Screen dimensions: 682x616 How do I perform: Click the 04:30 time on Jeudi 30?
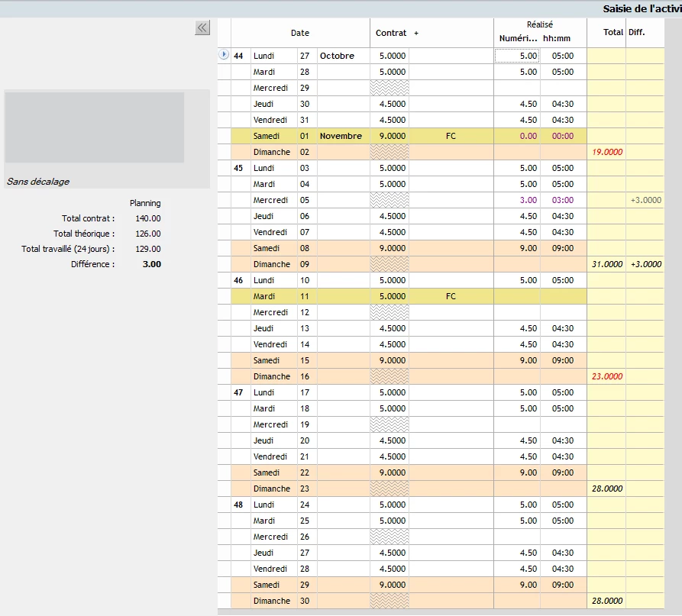pyautogui.click(x=563, y=104)
